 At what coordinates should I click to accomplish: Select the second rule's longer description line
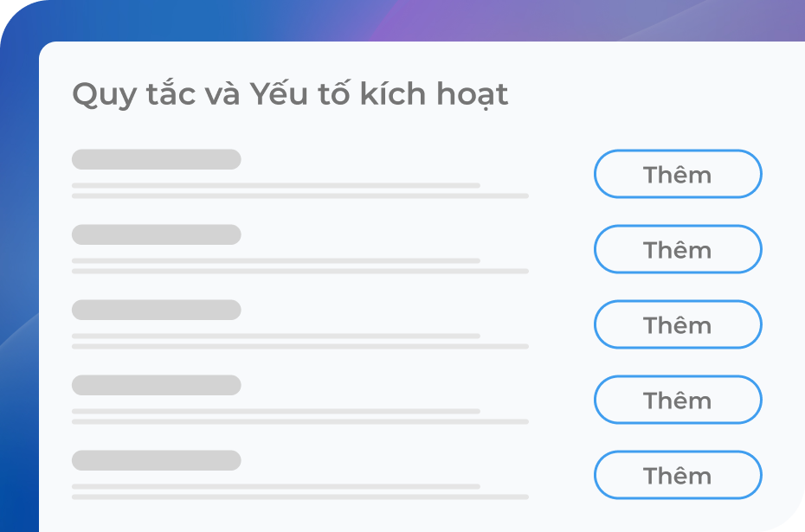(299, 271)
